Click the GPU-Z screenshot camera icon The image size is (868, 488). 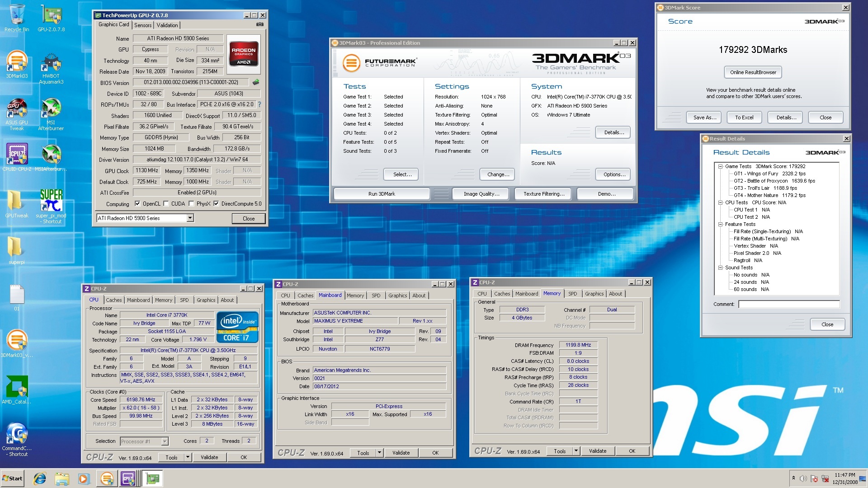tap(260, 24)
